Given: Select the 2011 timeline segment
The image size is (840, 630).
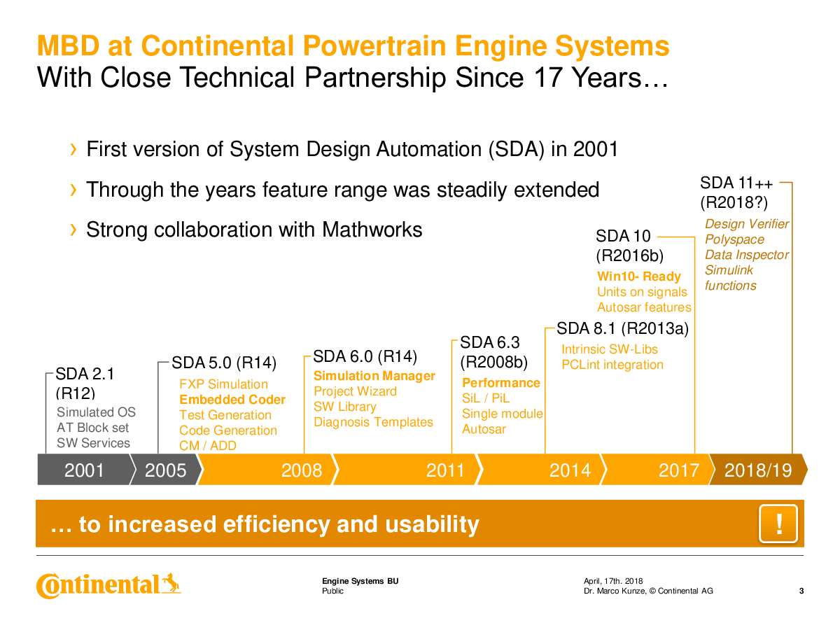Looking at the screenshot, I should click(x=407, y=470).
